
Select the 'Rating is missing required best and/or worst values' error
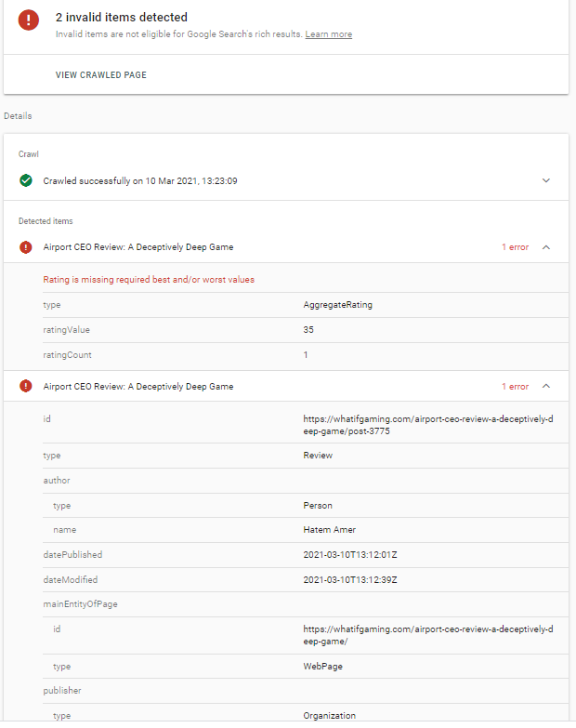149,280
